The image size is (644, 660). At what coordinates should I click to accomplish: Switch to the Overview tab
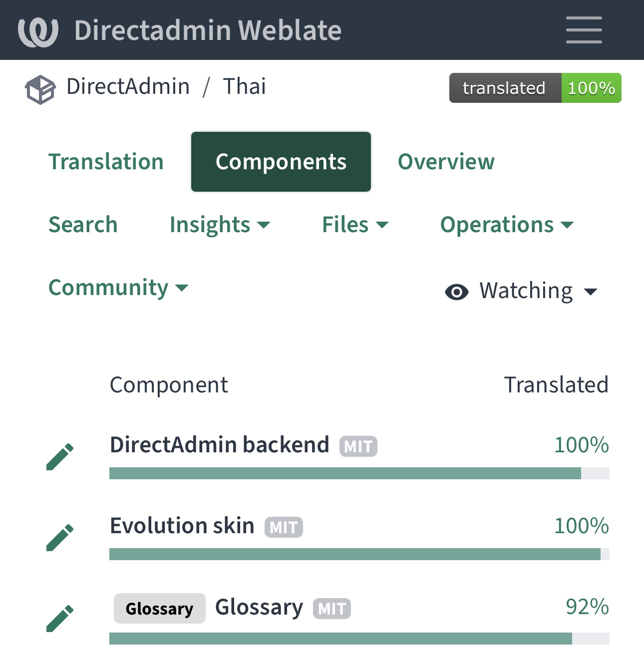pyautogui.click(x=446, y=162)
